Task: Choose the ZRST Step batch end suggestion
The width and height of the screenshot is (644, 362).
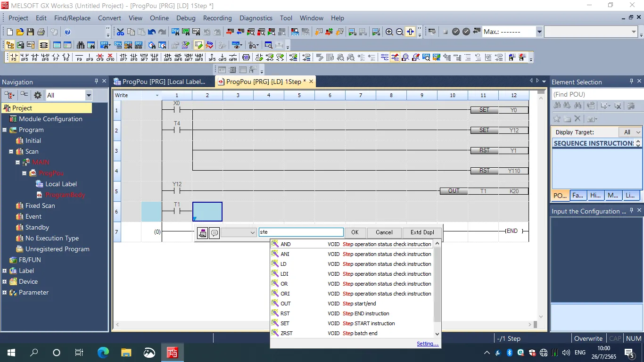Action: [352, 333]
